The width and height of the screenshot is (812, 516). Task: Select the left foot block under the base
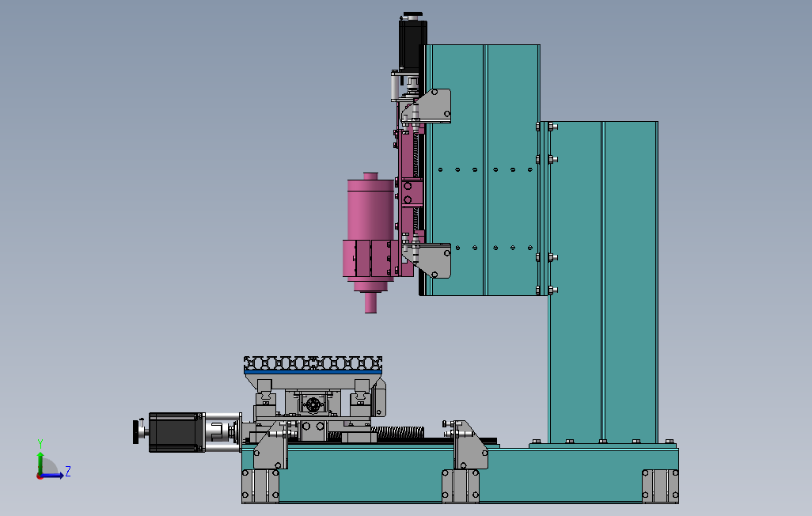click(260, 486)
